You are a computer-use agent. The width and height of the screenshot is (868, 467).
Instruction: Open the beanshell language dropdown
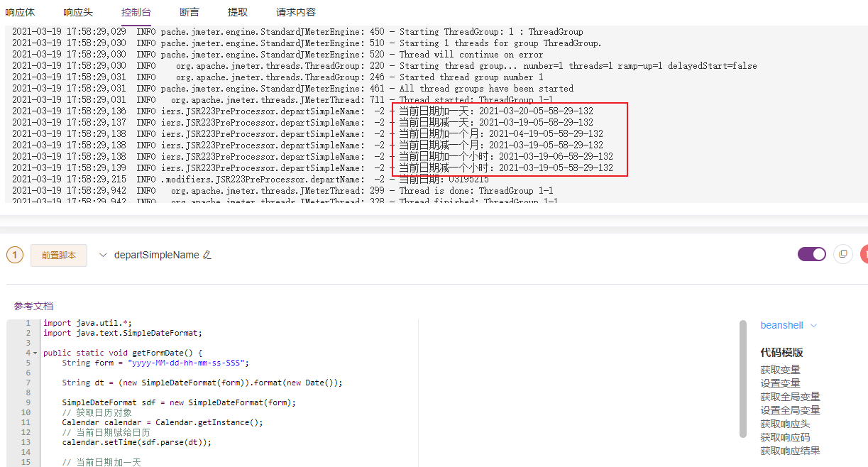789,325
